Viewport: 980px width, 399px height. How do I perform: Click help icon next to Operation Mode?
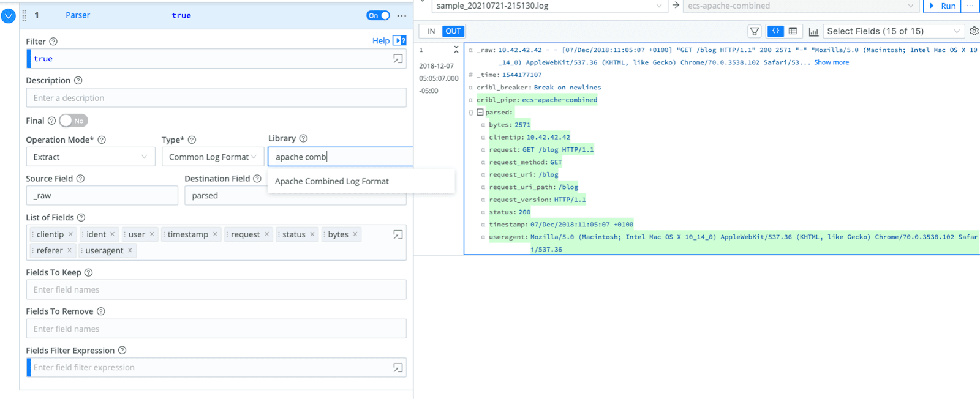pos(102,140)
